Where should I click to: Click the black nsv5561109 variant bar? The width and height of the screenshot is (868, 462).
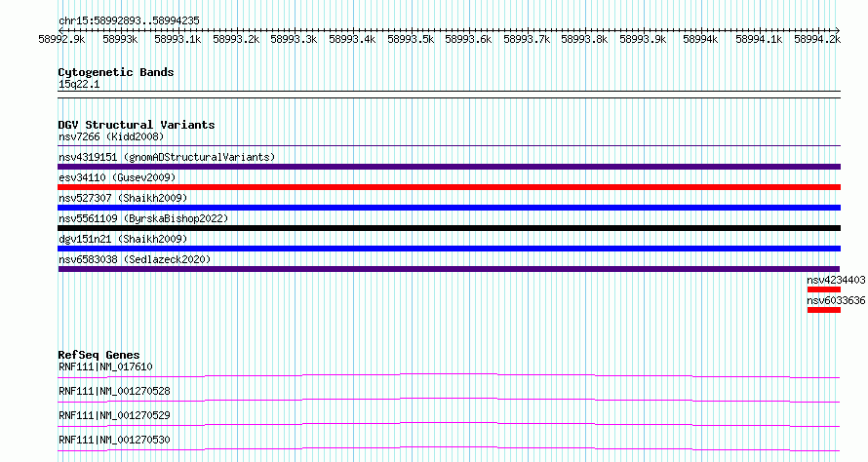click(449, 228)
